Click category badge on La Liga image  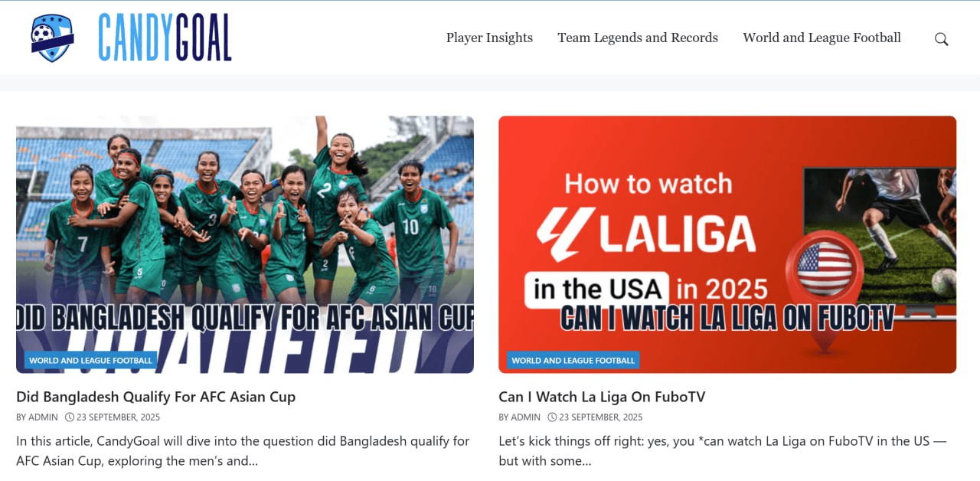pyautogui.click(x=573, y=360)
